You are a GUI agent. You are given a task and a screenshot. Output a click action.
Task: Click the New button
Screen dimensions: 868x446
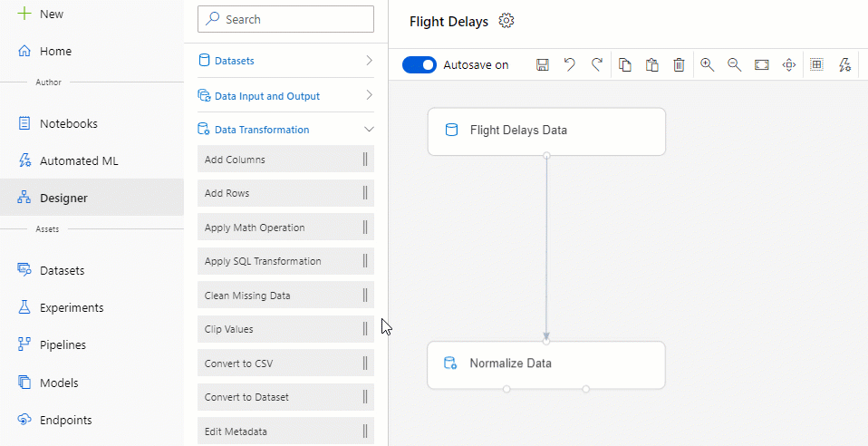[x=52, y=14]
